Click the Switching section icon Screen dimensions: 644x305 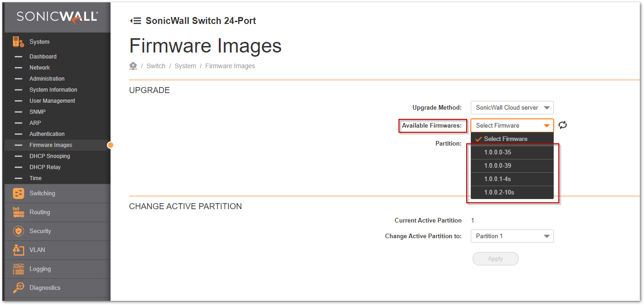(x=18, y=194)
